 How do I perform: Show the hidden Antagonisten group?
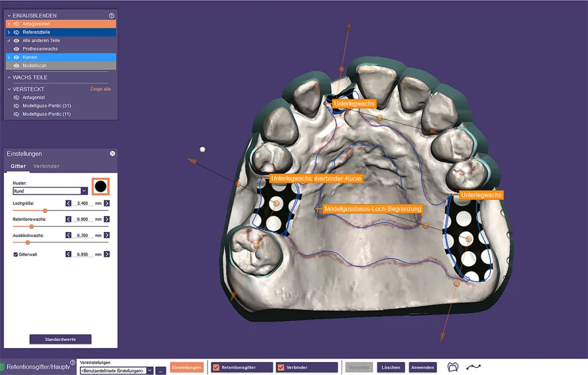(x=17, y=24)
